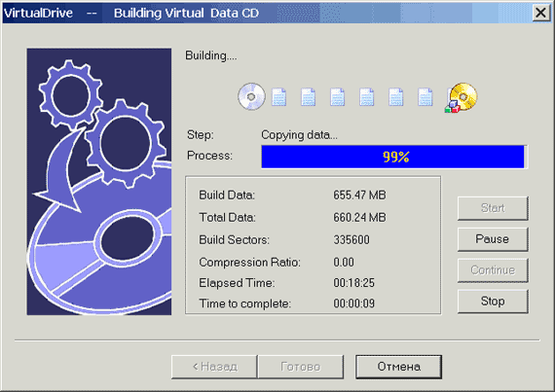Click the gold virtual CD destination icon
555x392 pixels.
tap(462, 97)
